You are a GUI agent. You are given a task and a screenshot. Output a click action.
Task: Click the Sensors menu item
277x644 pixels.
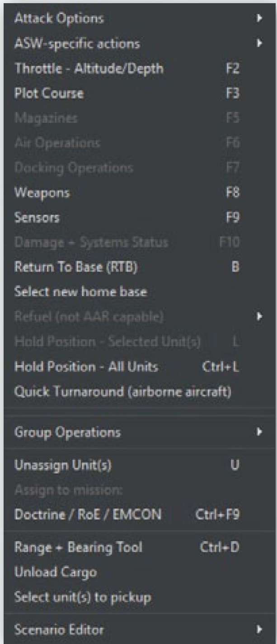(37, 218)
